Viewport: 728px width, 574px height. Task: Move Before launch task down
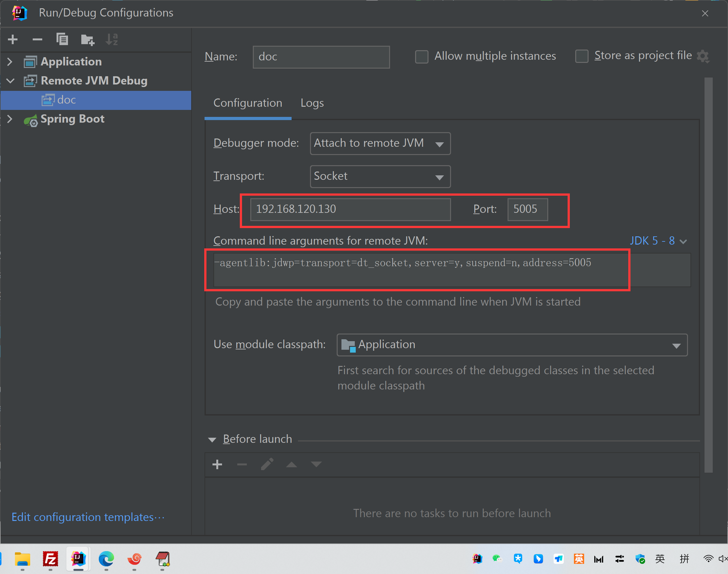point(316,464)
